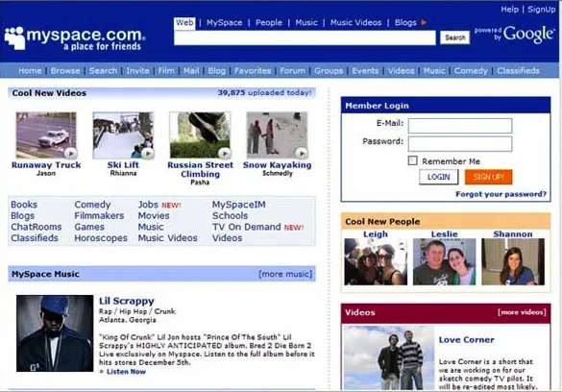Open Leslie's profile photo
562x392 pixels.
click(445, 261)
